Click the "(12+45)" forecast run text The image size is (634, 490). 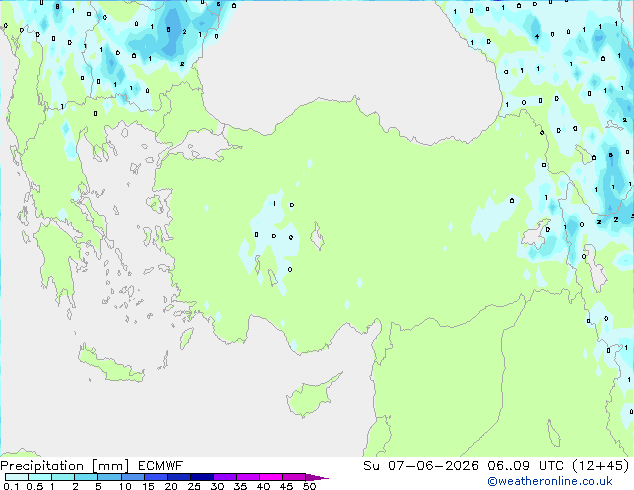click(x=601, y=466)
